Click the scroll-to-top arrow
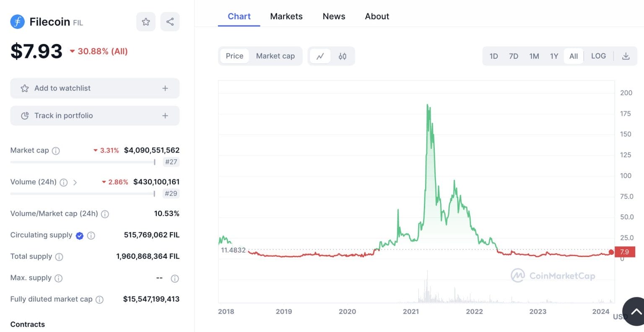This screenshot has height=332, width=644. pos(637,312)
